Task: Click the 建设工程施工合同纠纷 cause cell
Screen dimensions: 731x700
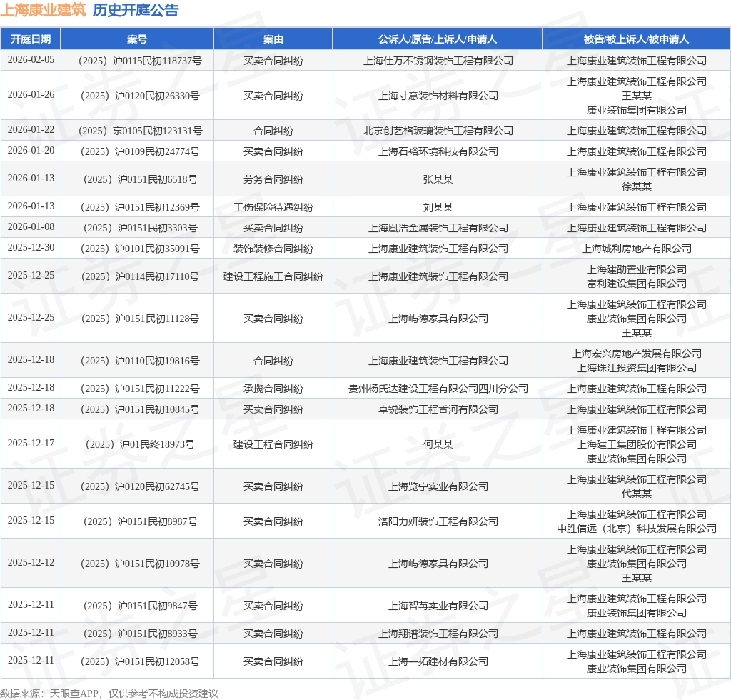Action: (273, 276)
